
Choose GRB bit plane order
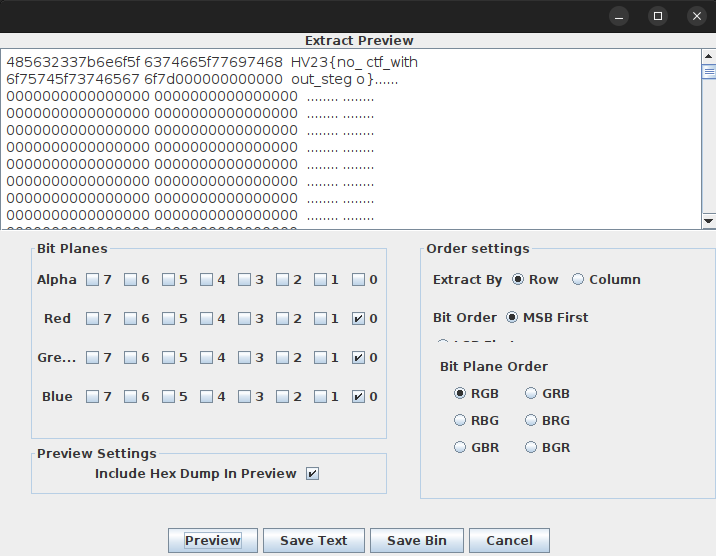532,393
